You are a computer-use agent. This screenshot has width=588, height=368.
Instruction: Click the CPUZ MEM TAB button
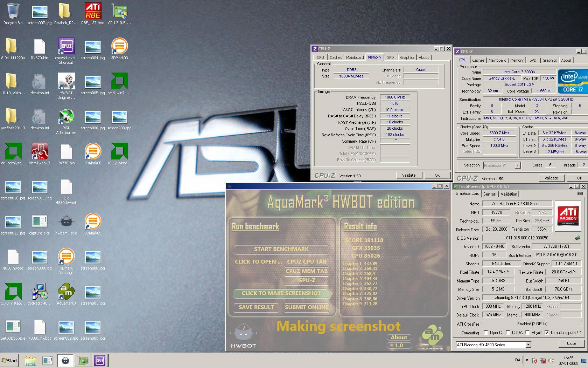point(307,271)
